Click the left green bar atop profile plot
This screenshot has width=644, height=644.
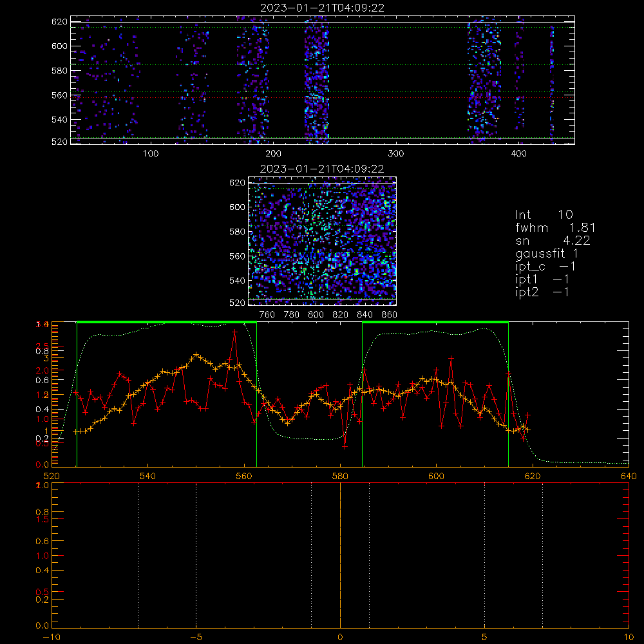[x=167, y=323]
